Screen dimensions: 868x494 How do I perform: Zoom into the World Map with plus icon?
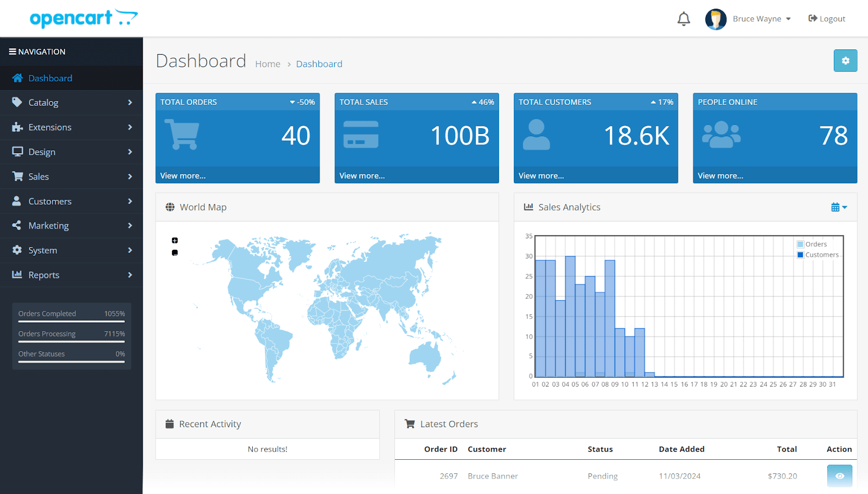[x=174, y=239]
